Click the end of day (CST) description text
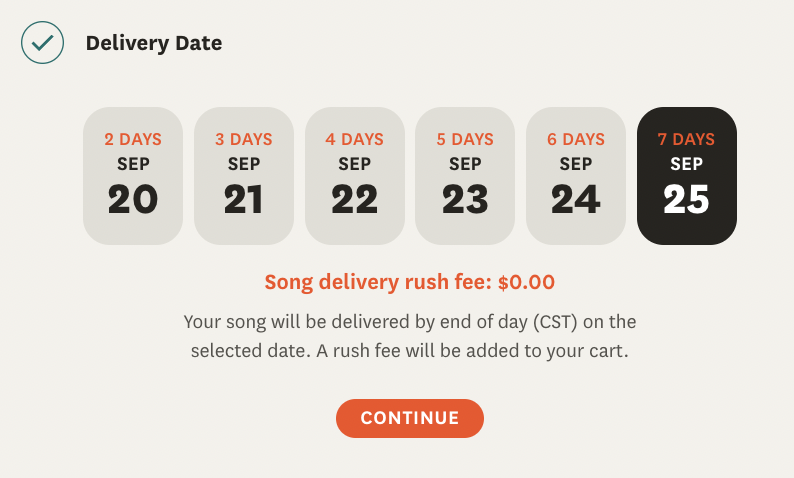 410,336
